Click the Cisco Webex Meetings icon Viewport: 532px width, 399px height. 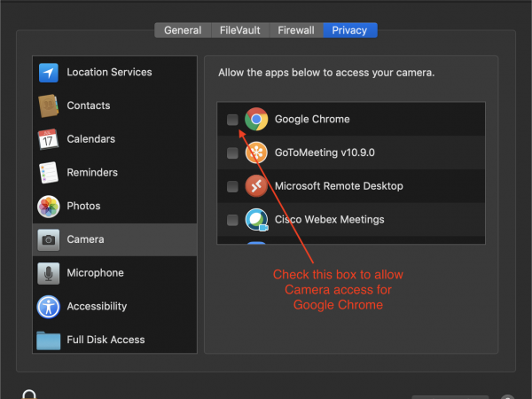(x=256, y=219)
